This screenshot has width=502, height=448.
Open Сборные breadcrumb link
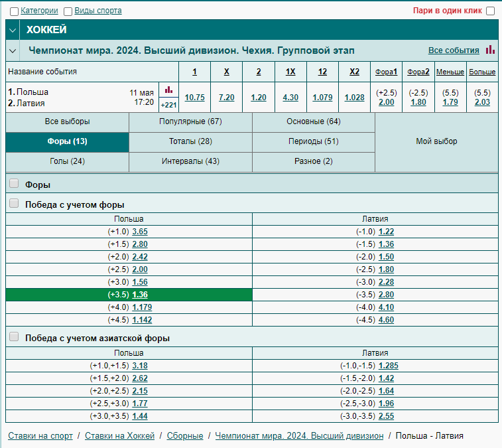185,436
